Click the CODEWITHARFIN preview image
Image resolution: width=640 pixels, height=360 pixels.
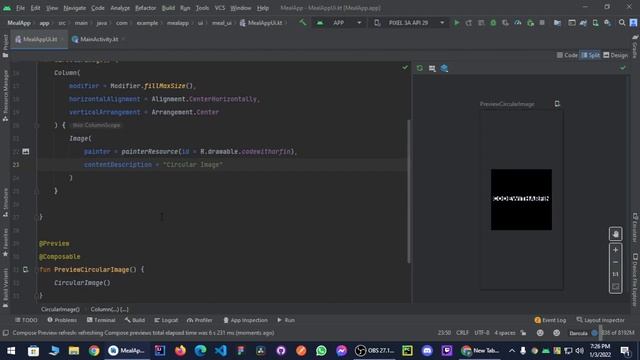coord(521,200)
